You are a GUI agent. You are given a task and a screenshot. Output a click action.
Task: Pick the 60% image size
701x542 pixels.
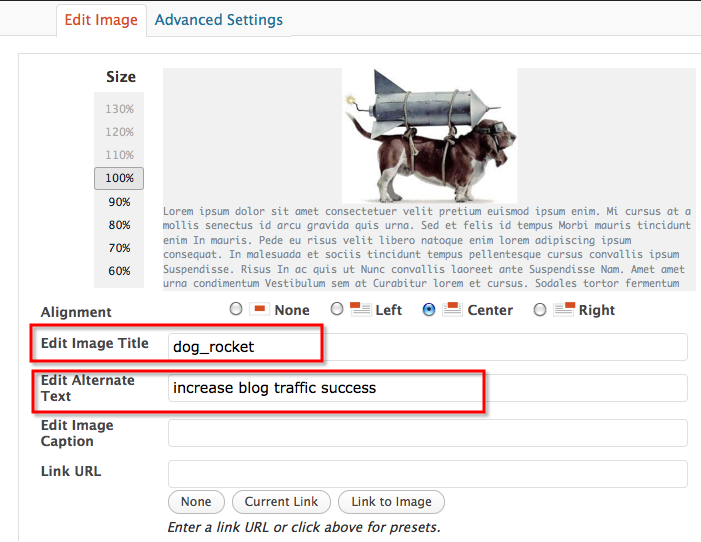(119, 271)
